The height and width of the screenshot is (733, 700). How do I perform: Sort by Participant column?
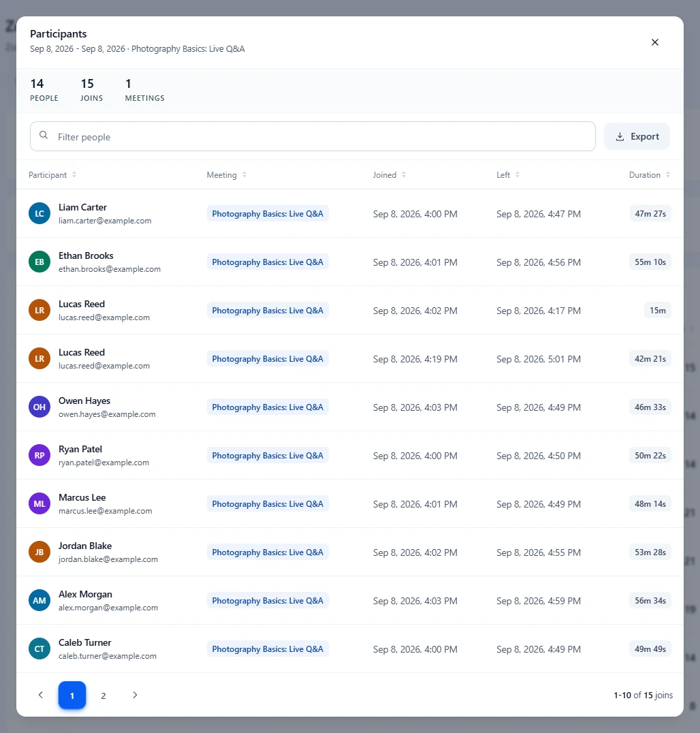point(52,175)
